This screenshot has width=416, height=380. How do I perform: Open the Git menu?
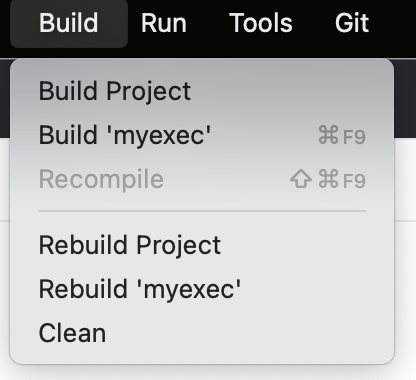coord(352,23)
